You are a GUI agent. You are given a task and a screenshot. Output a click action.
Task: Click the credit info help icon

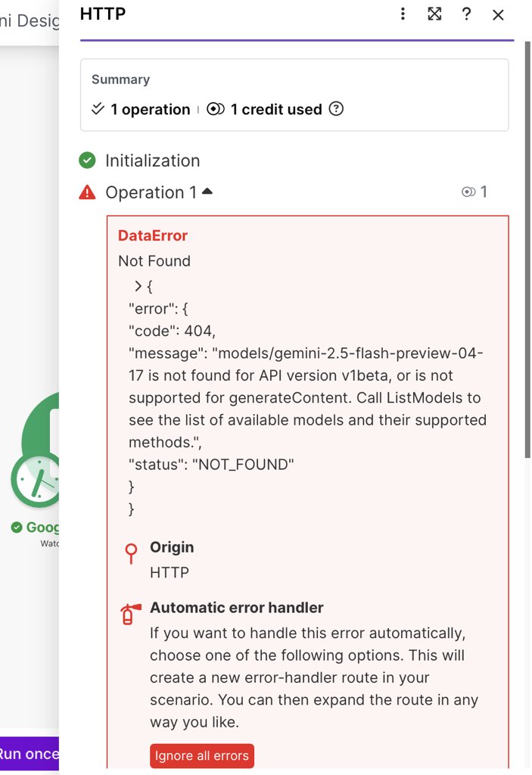tap(336, 109)
